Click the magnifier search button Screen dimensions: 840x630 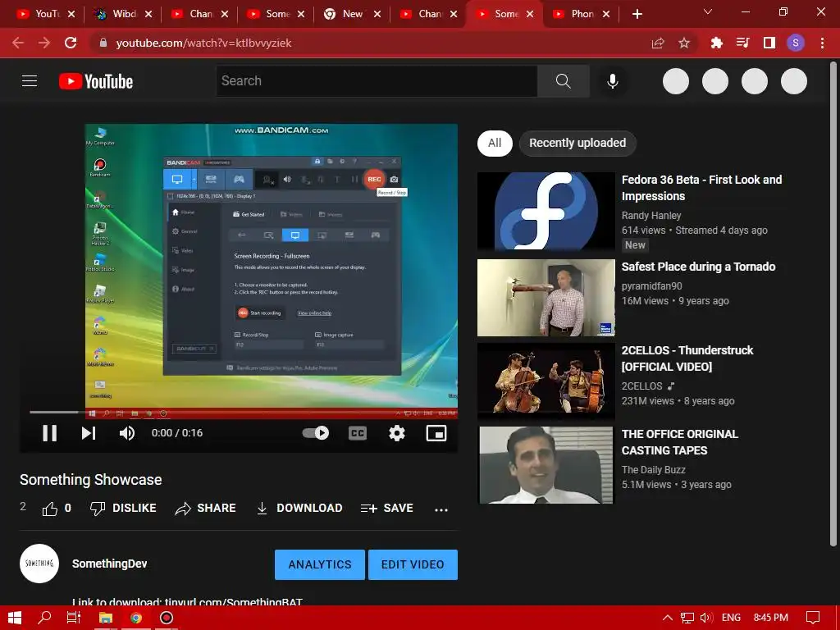click(x=563, y=81)
